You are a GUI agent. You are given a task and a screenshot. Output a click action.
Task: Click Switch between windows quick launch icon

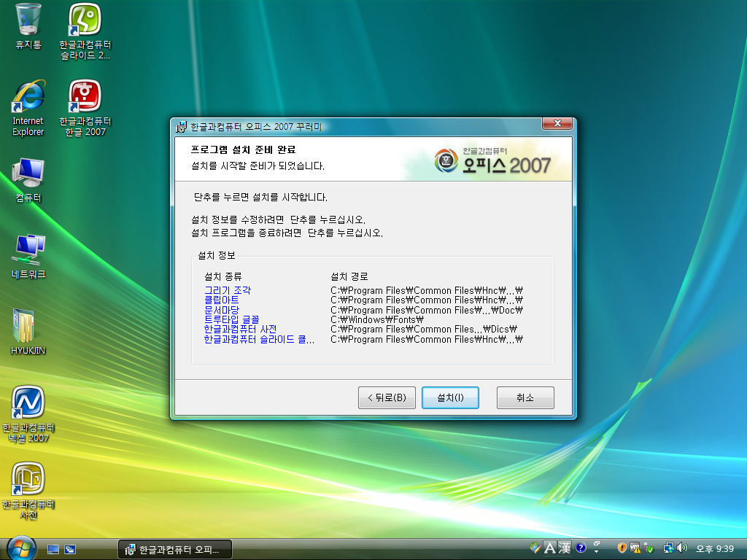pyautogui.click(x=70, y=550)
